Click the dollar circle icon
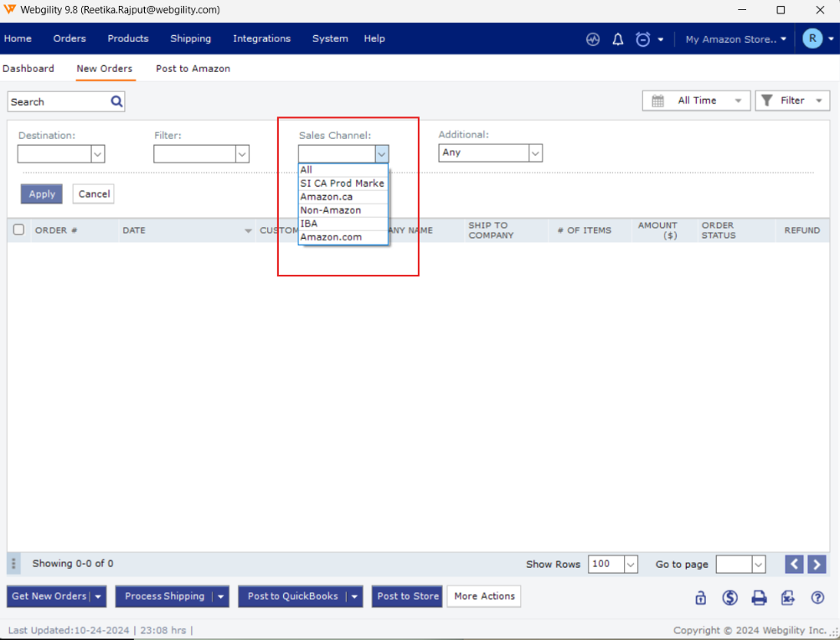Screen dimensions: 840x640 729,597
